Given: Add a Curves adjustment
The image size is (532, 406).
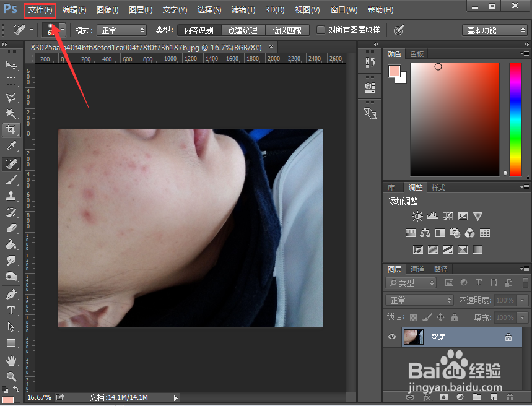Looking at the screenshot, I should point(448,216).
